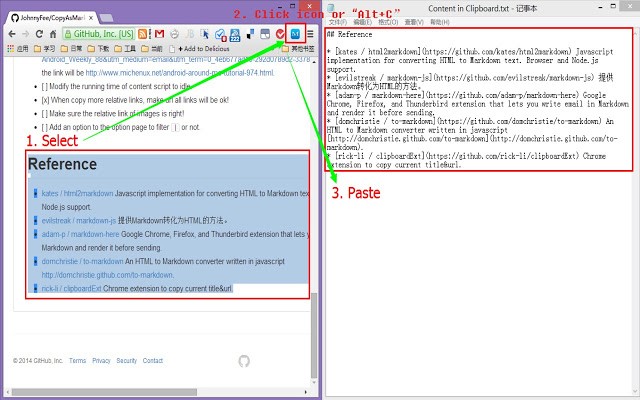
Task: Click the GitHub octocat logo in footer
Action: tap(245, 360)
